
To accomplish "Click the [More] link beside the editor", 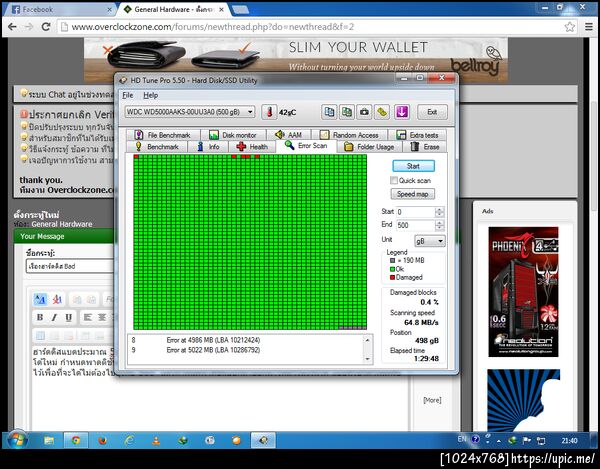I will click(432, 400).
